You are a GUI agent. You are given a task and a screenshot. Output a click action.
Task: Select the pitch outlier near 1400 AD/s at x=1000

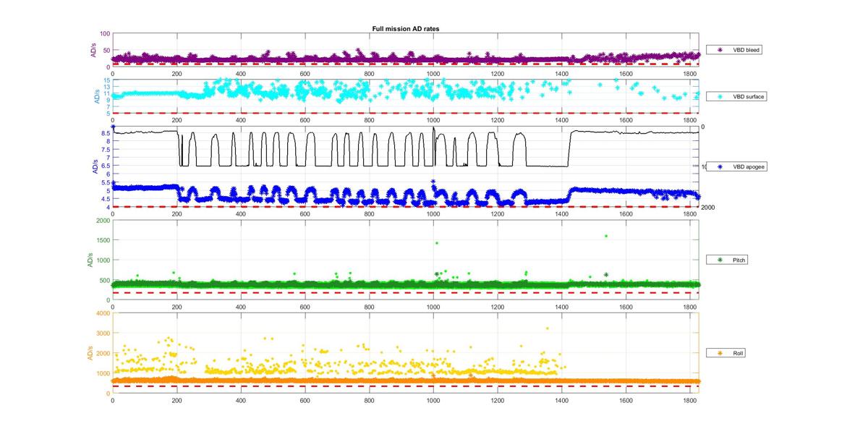(436, 243)
